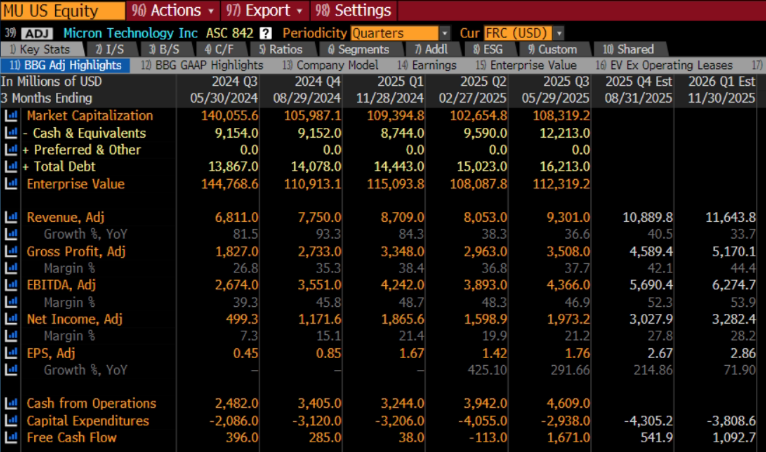The width and height of the screenshot is (766, 452).
Task: Switch to the Key Stats tab
Action: coord(42,49)
